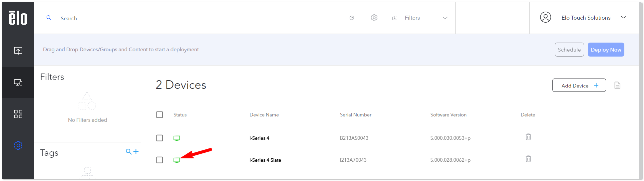Open the Devices section in the sidebar
The height and width of the screenshot is (181, 644).
click(x=18, y=83)
